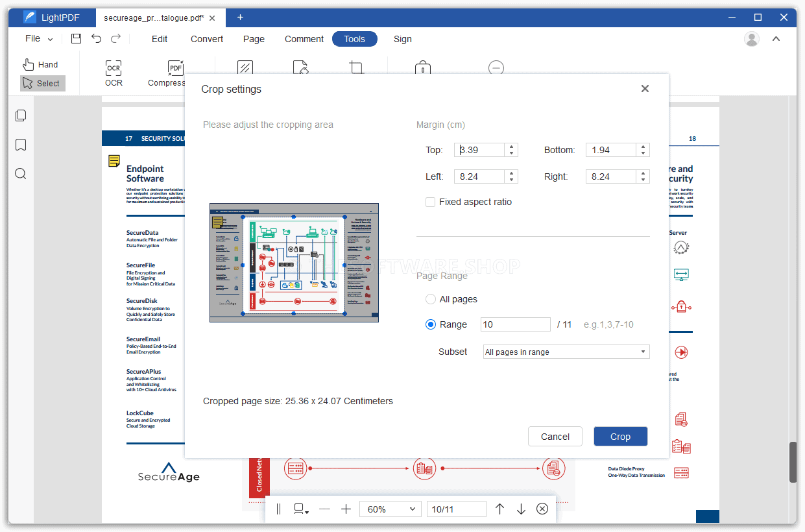
Task: Open the Compress PDF tool
Action: click(167, 73)
